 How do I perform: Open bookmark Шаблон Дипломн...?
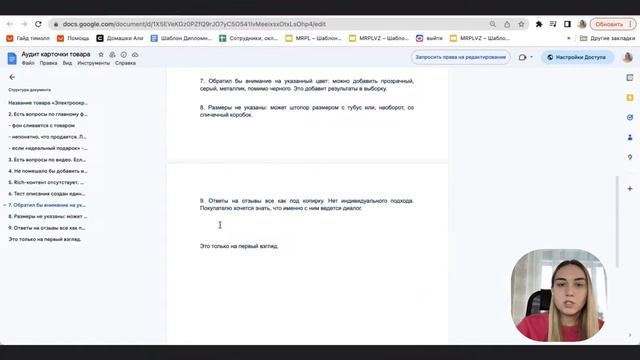pos(181,38)
